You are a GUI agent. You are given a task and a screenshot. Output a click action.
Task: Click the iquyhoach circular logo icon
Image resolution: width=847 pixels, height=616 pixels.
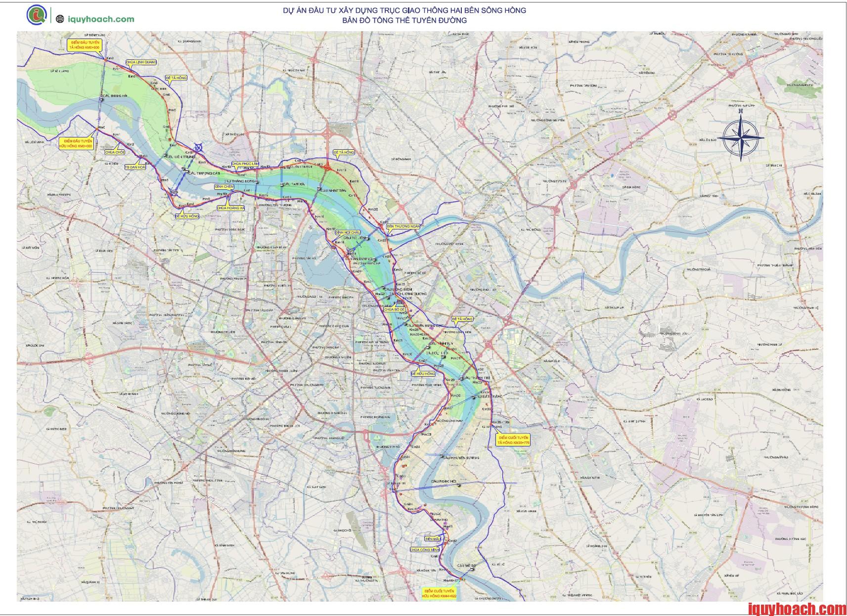pos(36,14)
